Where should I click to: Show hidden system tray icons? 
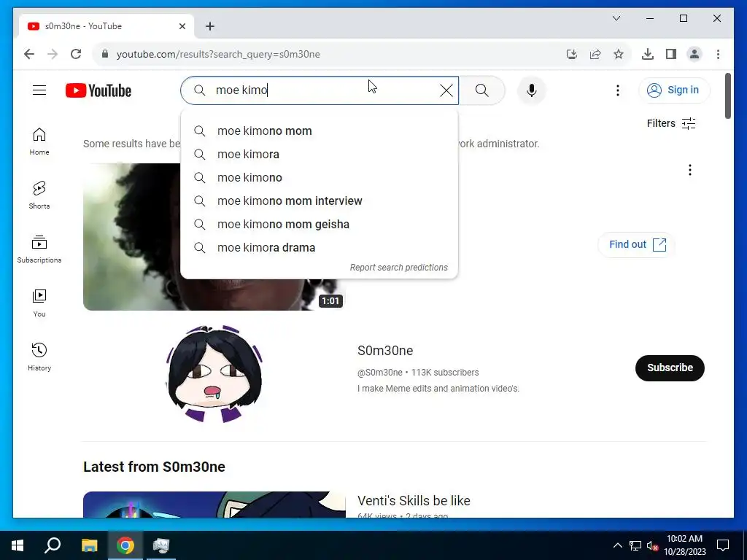coord(617,545)
